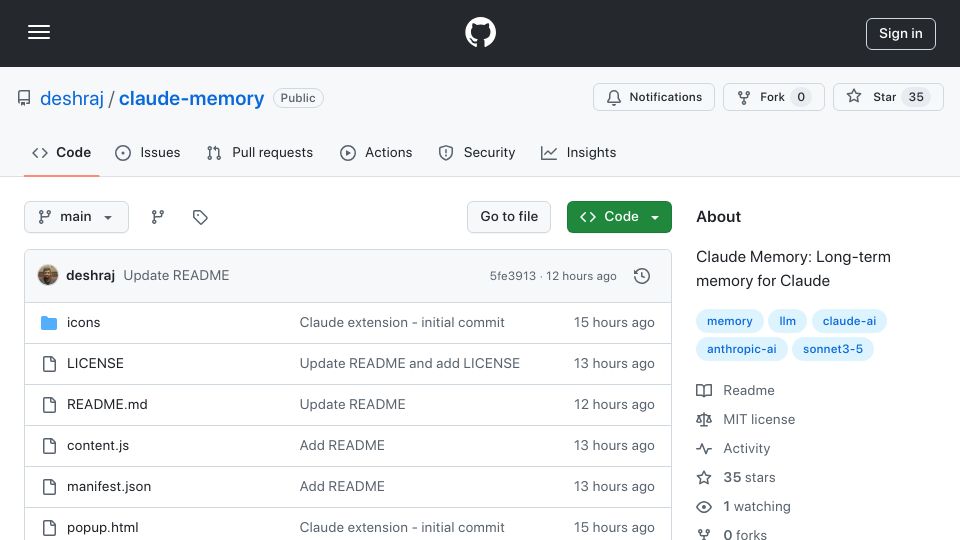
Task: View commit history clock icon
Action: coord(642,276)
